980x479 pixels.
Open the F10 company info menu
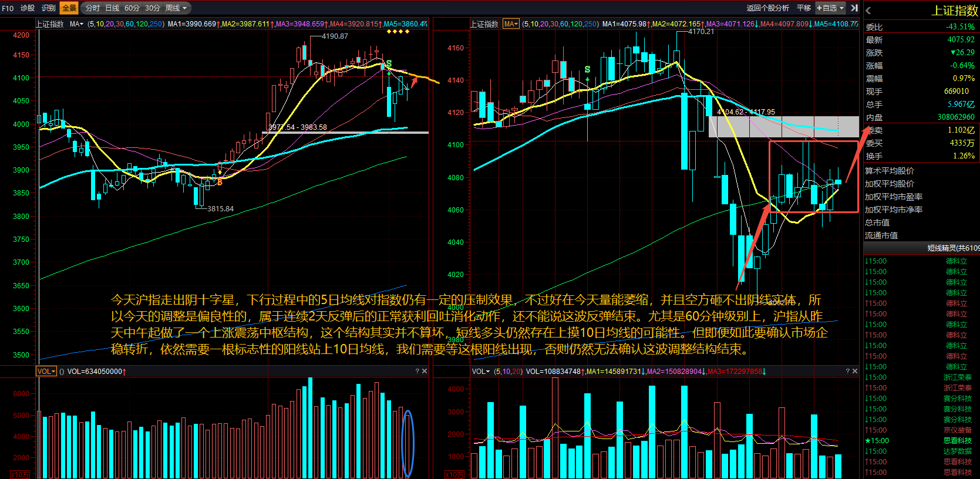[8, 8]
